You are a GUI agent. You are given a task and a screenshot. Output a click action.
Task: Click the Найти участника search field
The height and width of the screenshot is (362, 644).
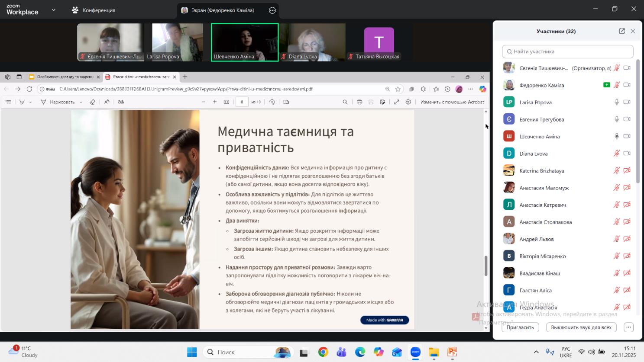567,51
